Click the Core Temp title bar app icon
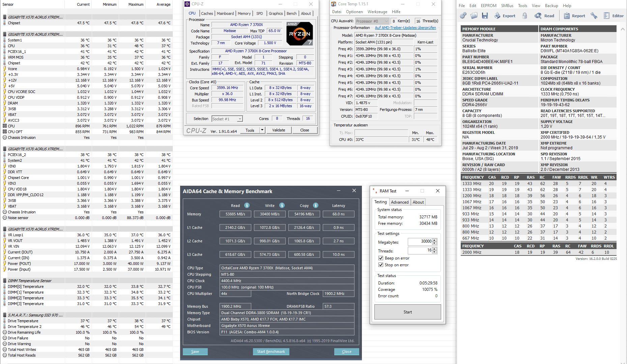627x364 pixels. coord(334,4)
